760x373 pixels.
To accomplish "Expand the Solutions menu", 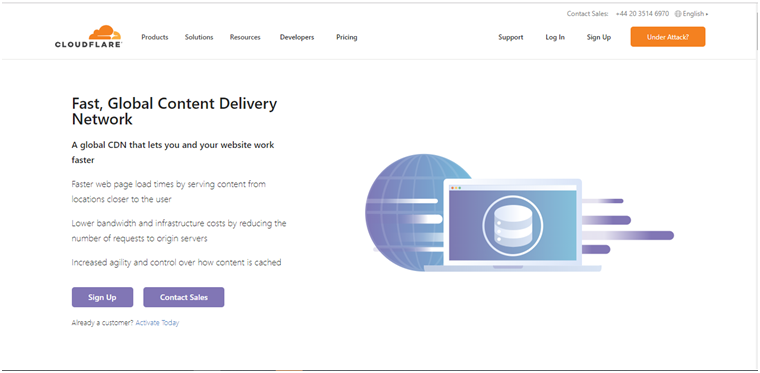I will pos(199,37).
